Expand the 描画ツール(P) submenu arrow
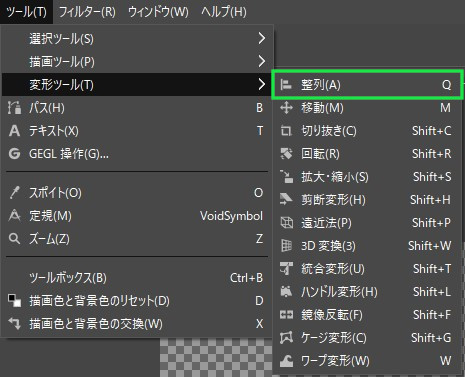The image size is (465, 377). point(262,62)
